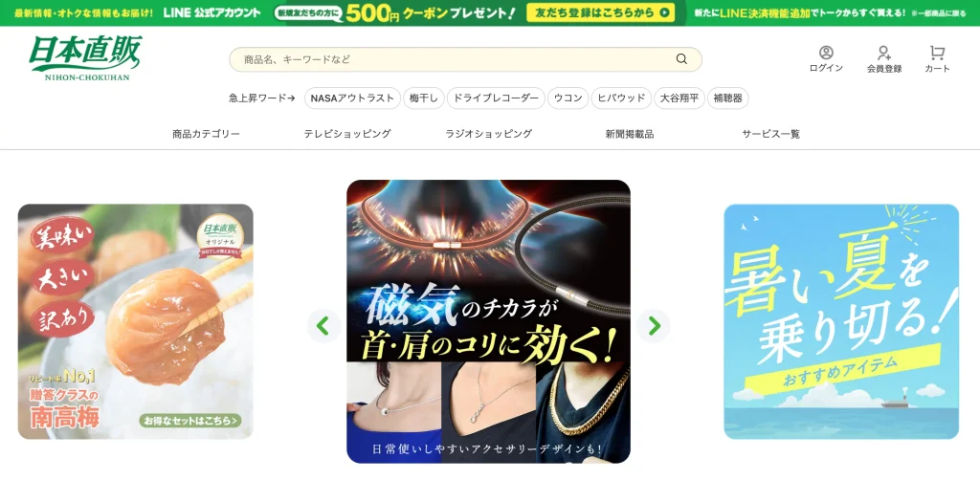Advance carousel with the right green arrow

click(654, 326)
